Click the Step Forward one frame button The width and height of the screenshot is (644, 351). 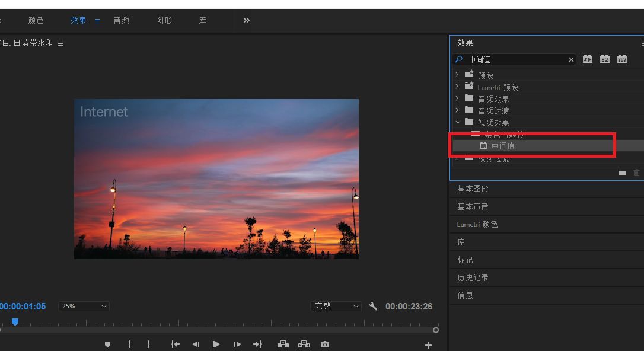237,344
